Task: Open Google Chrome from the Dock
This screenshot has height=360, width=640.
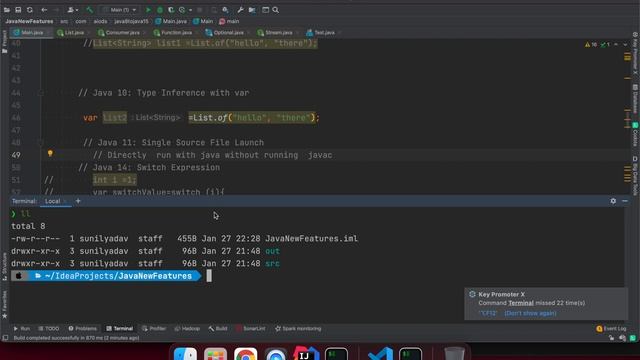Action: (246, 354)
